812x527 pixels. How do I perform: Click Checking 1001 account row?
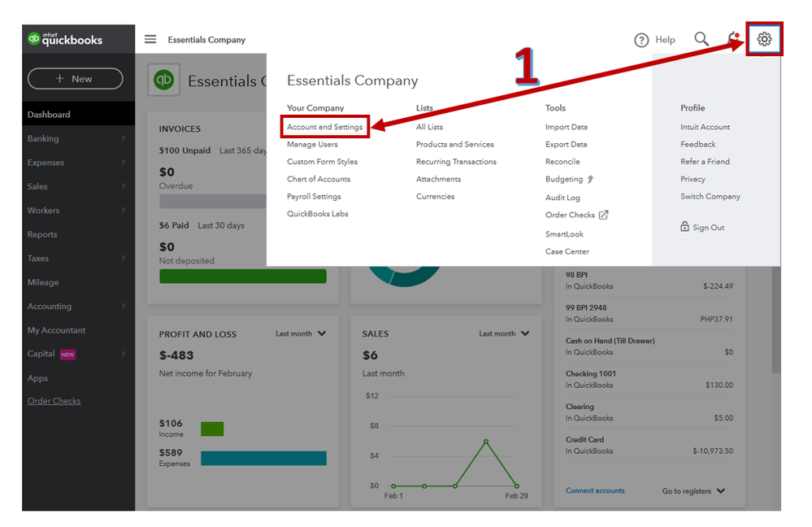coord(649,379)
